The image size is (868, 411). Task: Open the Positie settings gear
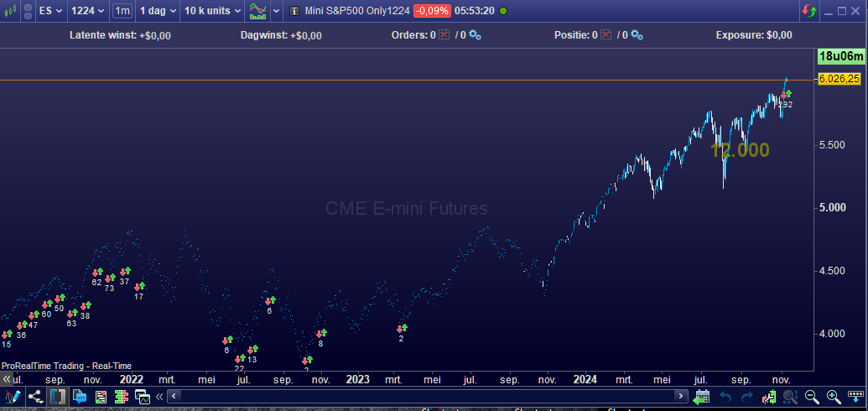coord(637,35)
